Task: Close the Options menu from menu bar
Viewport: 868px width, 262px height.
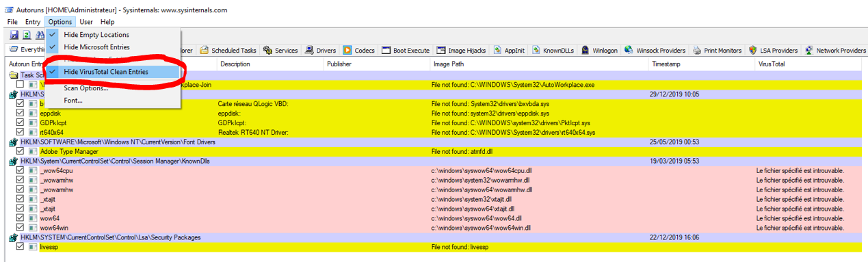Action: [x=60, y=22]
